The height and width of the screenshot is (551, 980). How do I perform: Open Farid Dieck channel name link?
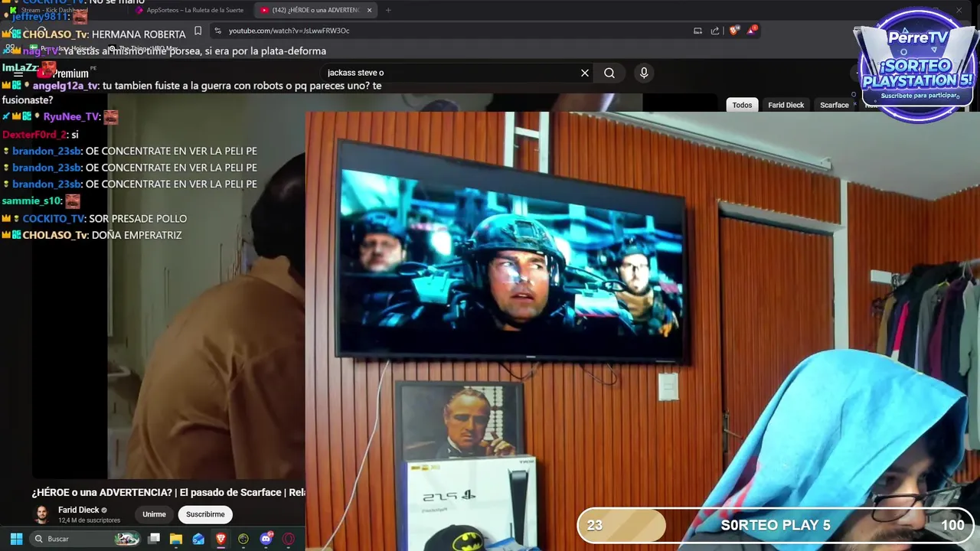79,510
